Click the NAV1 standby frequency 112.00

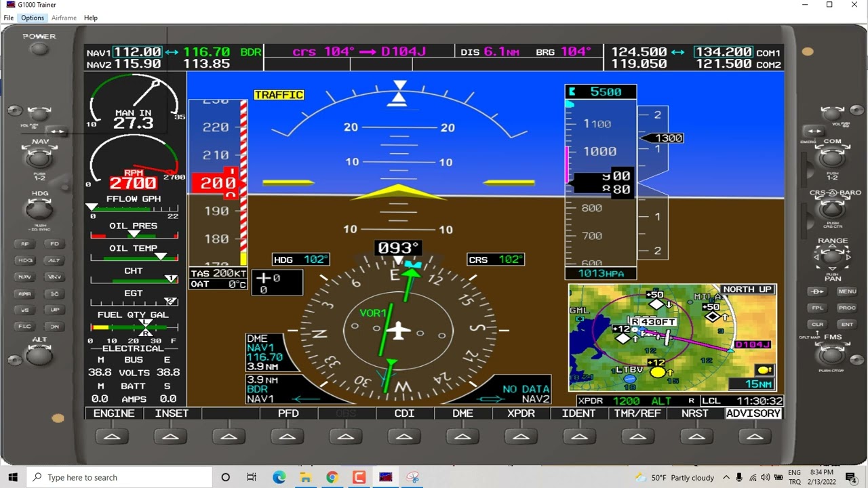coord(138,52)
